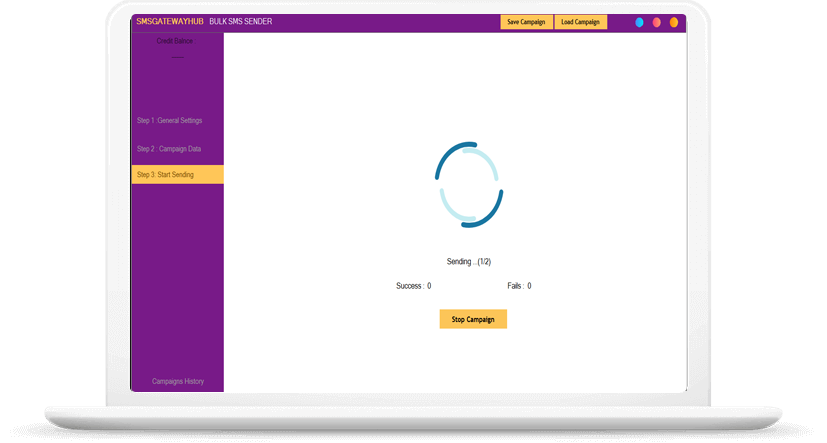827x443 pixels.
Task: Stop the running campaign
Action: coord(473,319)
